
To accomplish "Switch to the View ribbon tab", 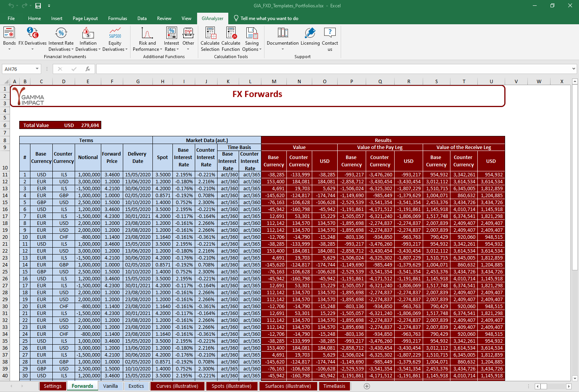I will coord(186,18).
